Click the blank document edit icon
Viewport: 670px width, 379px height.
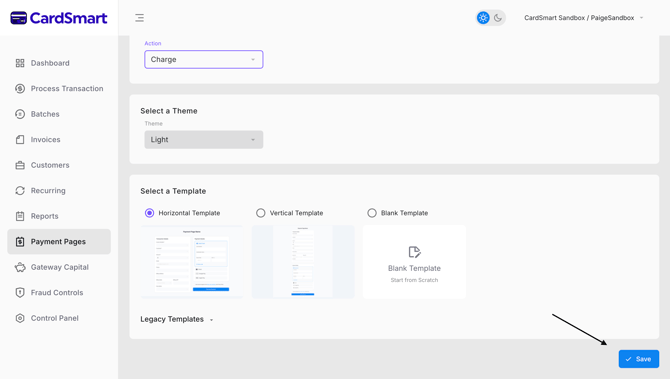414,252
